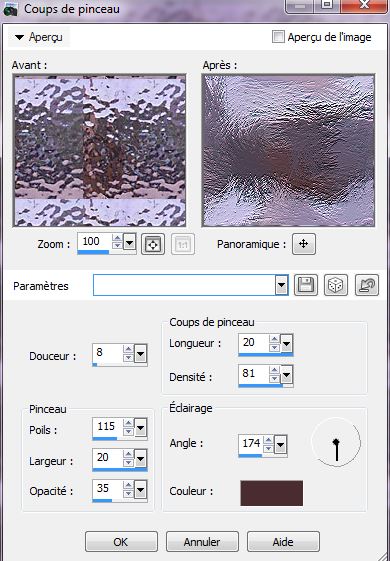Enable the Aperçu de l'image checkbox
This screenshot has height=561, width=390.
click(278, 36)
